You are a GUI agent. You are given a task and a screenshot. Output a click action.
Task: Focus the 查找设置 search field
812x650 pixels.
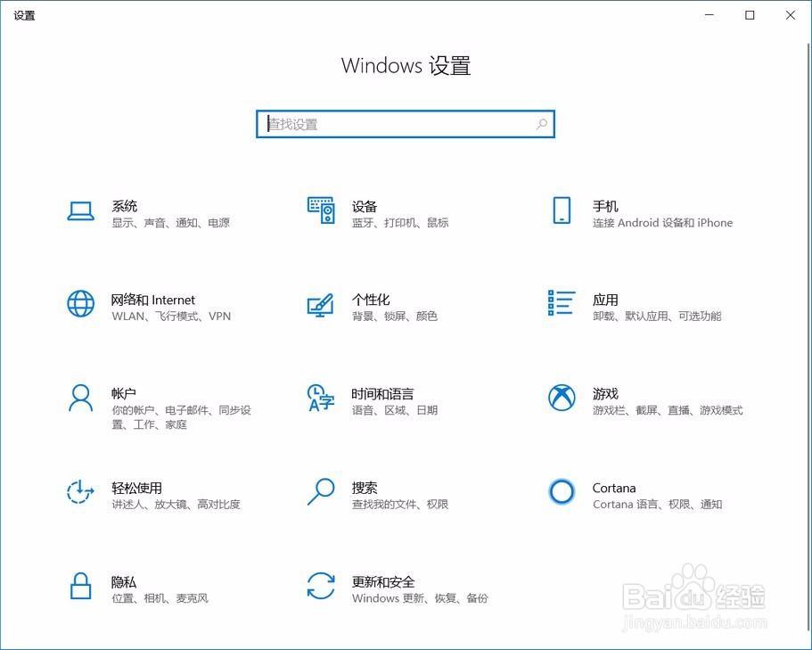[406, 124]
